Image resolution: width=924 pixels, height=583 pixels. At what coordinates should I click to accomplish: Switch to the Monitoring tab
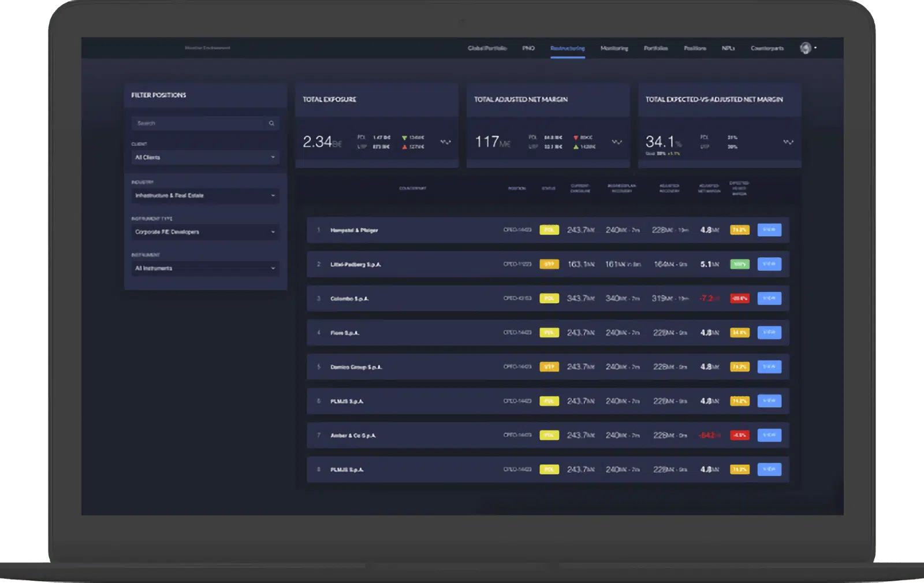(x=614, y=49)
